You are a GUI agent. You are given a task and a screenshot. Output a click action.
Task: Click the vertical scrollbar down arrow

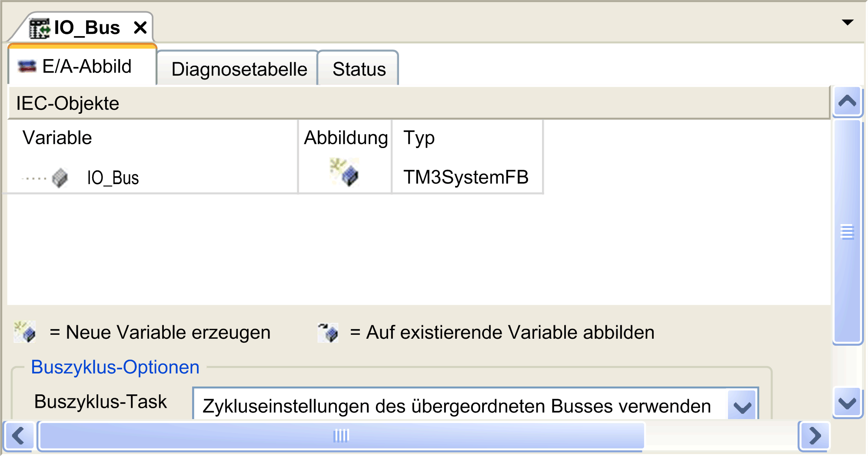coord(847,403)
